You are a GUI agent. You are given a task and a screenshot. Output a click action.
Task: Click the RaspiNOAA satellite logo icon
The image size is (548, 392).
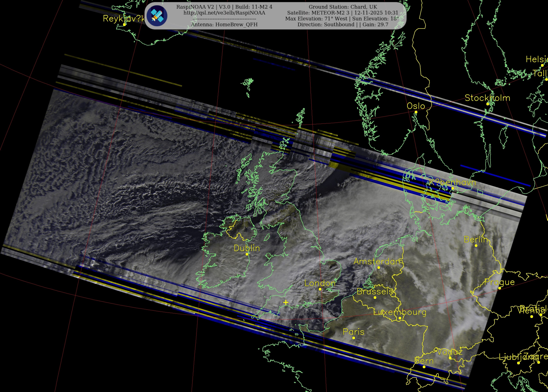[157, 16]
